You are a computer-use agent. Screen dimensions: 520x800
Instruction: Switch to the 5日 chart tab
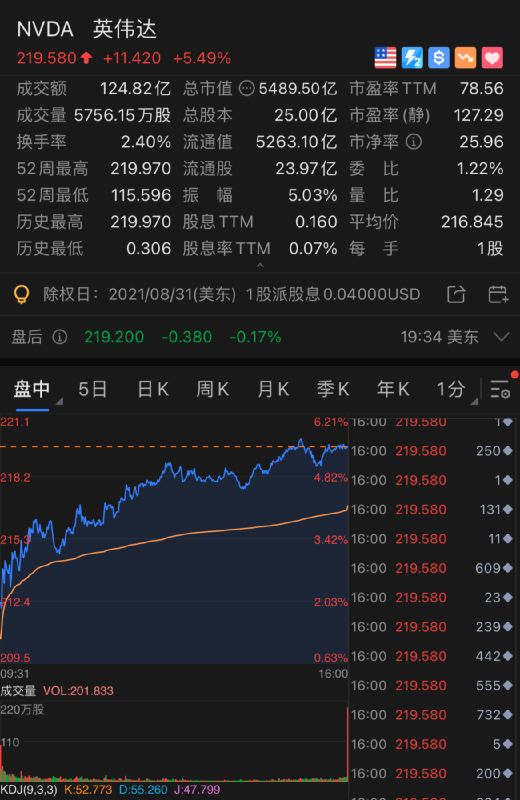pyautogui.click(x=92, y=390)
